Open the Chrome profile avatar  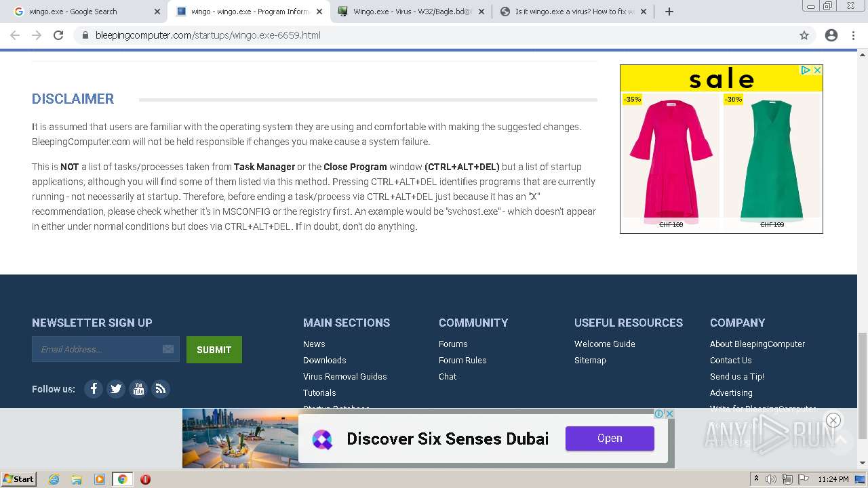[831, 35]
